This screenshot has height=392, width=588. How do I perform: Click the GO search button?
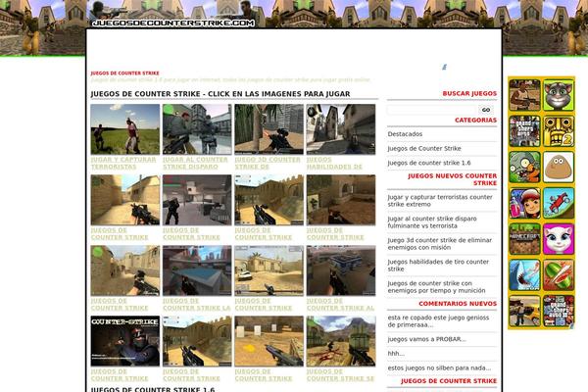486,110
